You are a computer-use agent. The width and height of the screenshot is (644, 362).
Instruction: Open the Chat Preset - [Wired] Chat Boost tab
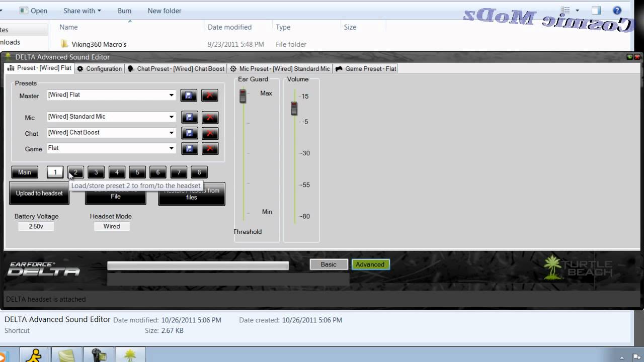176,68
